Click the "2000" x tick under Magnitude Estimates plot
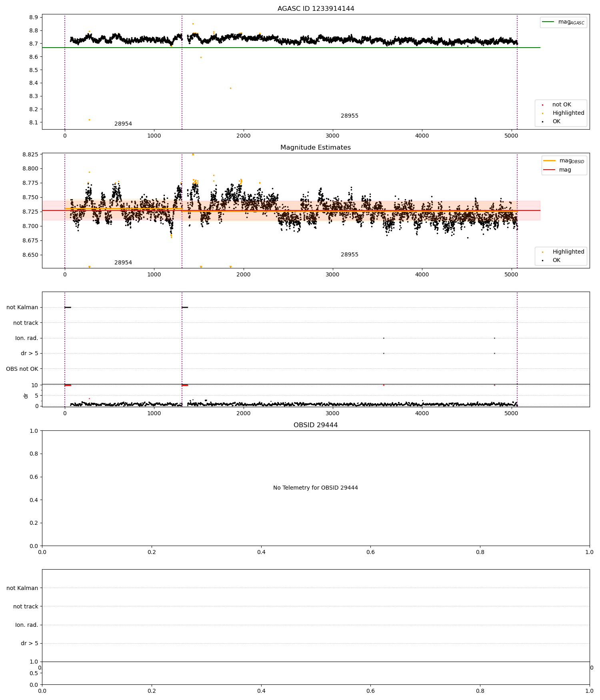This screenshot has width=600, height=700. click(x=243, y=275)
